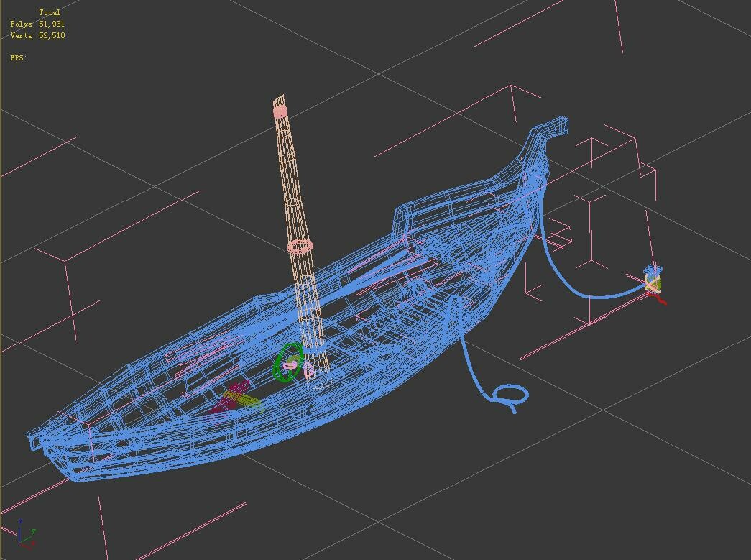Select the pink ring around the mast middle

pos(300,247)
